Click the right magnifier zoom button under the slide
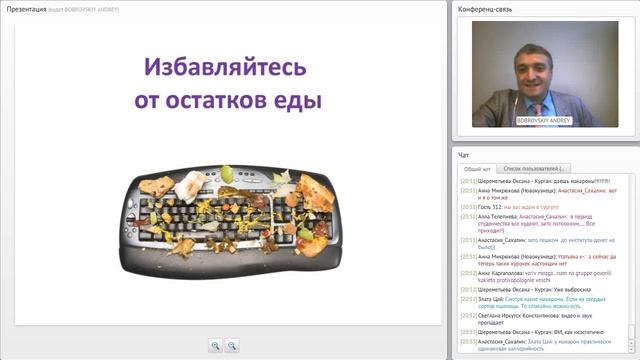The height and width of the screenshot is (360, 640). [232, 346]
